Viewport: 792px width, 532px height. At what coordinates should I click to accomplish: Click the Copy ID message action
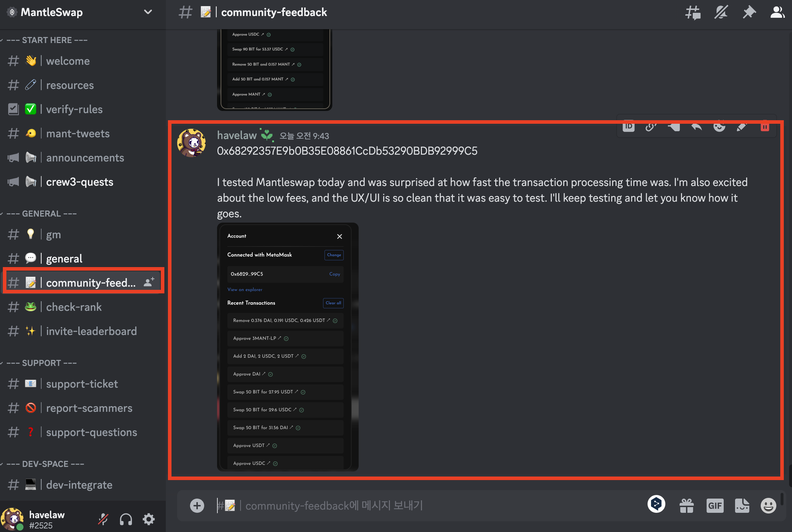(x=629, y=126)
